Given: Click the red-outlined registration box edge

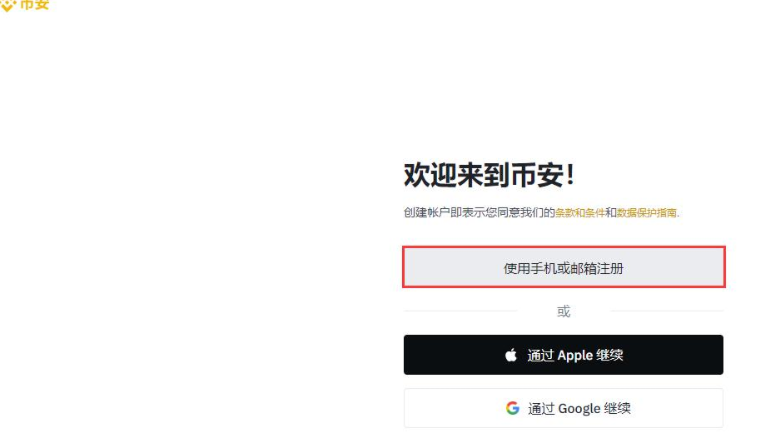Looking at the screenshot, I should coord(564,247).
